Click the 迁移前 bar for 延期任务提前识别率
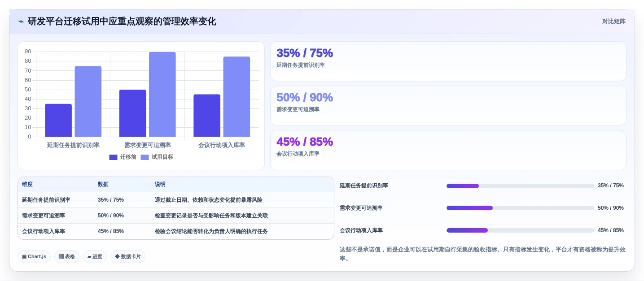644x281 pixels. tap(58, 120)
